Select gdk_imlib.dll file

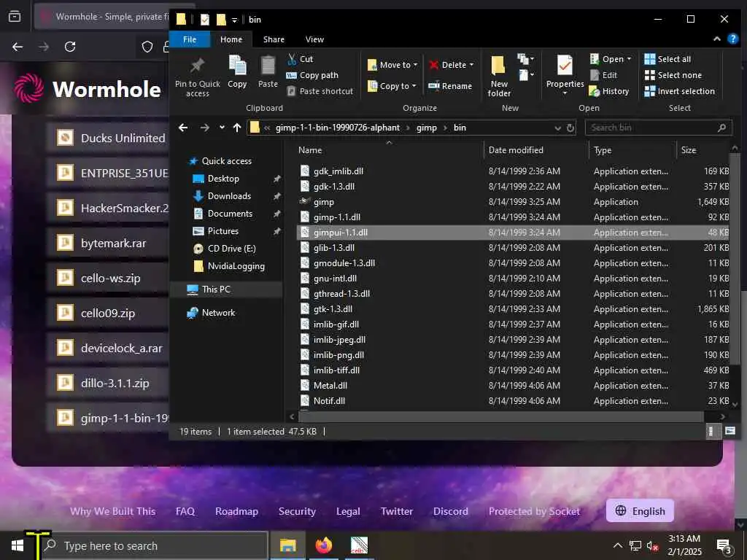(514, 171)
